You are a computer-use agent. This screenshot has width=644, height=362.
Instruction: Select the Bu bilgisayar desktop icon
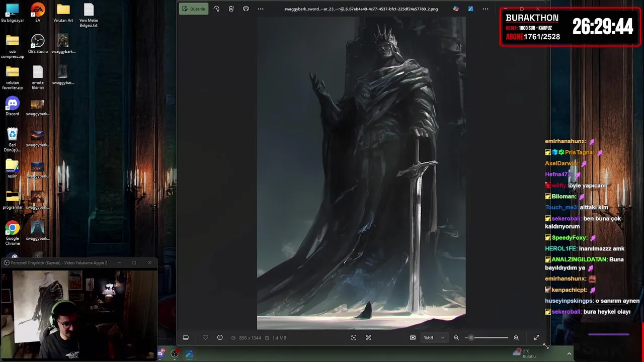pos(12,14)
